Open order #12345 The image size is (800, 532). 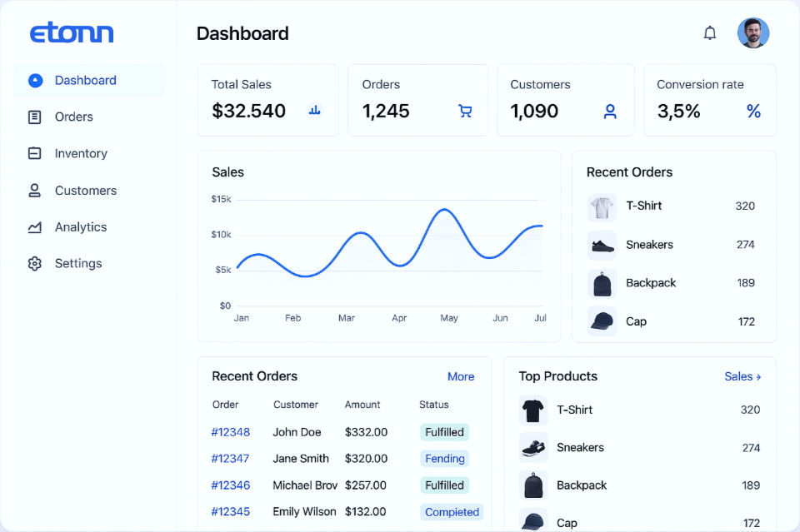click(231, 512)
